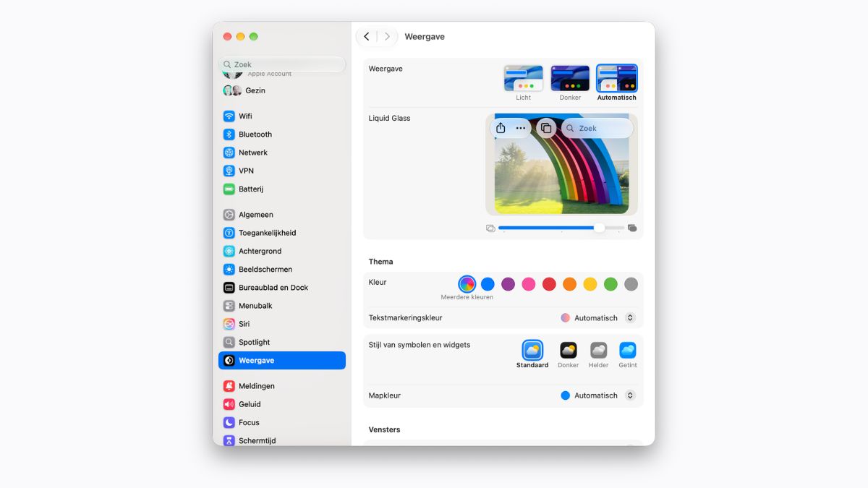Click the rainbow Liquid Glass preview image
The height and width of the screenshot is (488, 868).
coord(562,164)
